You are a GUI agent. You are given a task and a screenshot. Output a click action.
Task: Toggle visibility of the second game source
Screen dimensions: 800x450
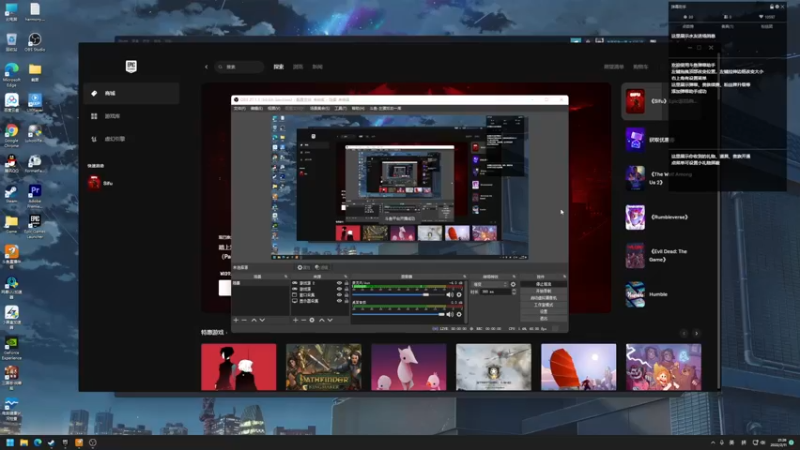pos(339,289)
